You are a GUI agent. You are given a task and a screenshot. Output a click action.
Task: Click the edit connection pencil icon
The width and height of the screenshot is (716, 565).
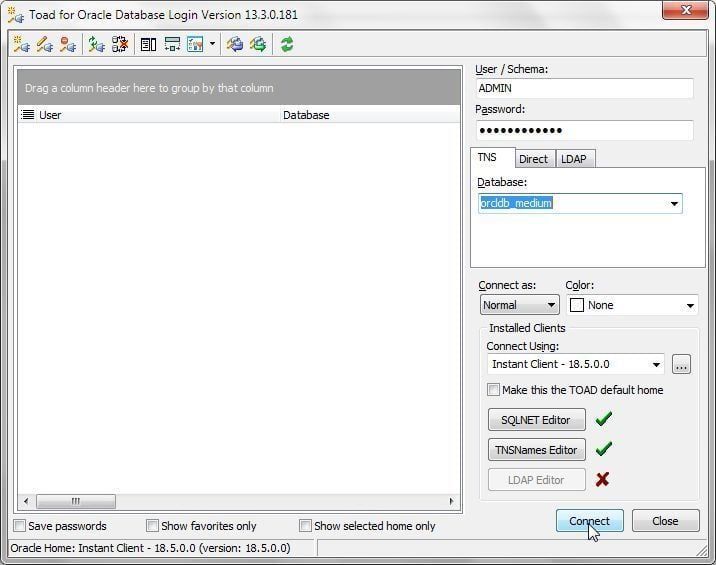coord(45,44)
